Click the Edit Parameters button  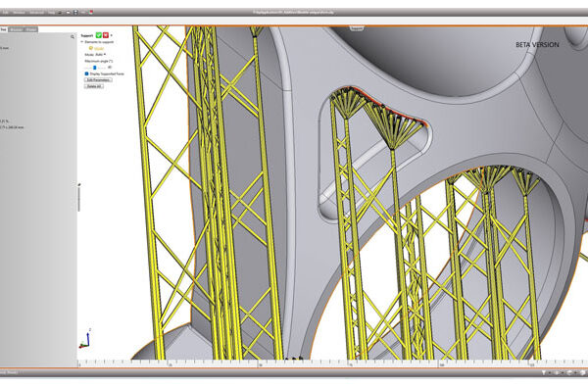[99, 80]
